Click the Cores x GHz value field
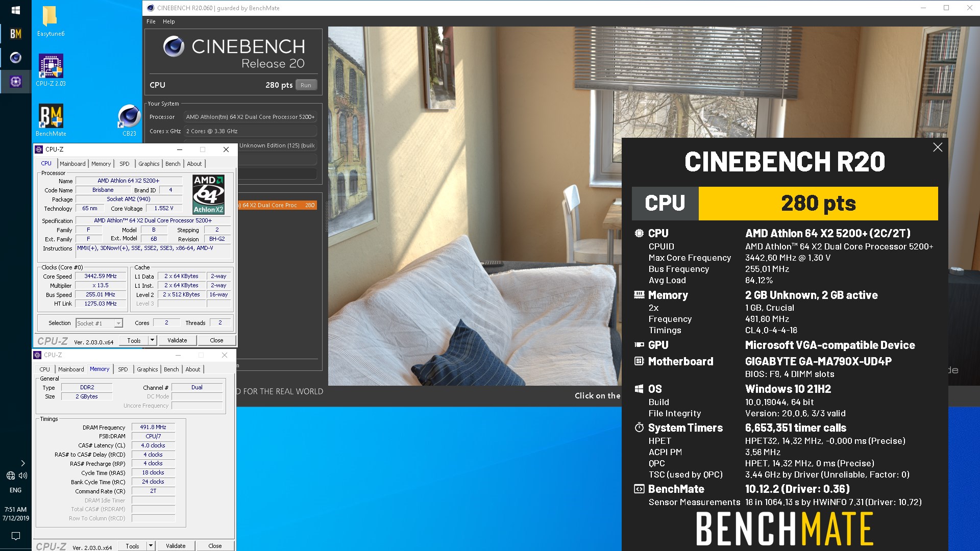The width and height of the screenshot is (980, 551). click(x=250, y=131)
